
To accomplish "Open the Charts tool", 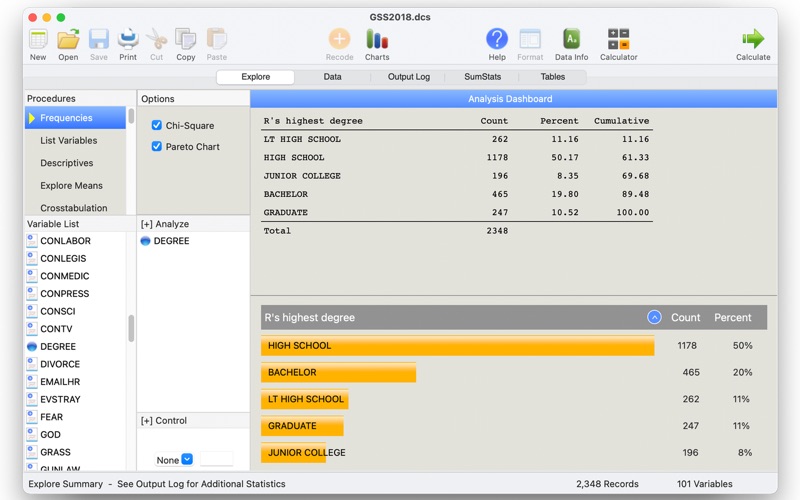I will 377,39.
